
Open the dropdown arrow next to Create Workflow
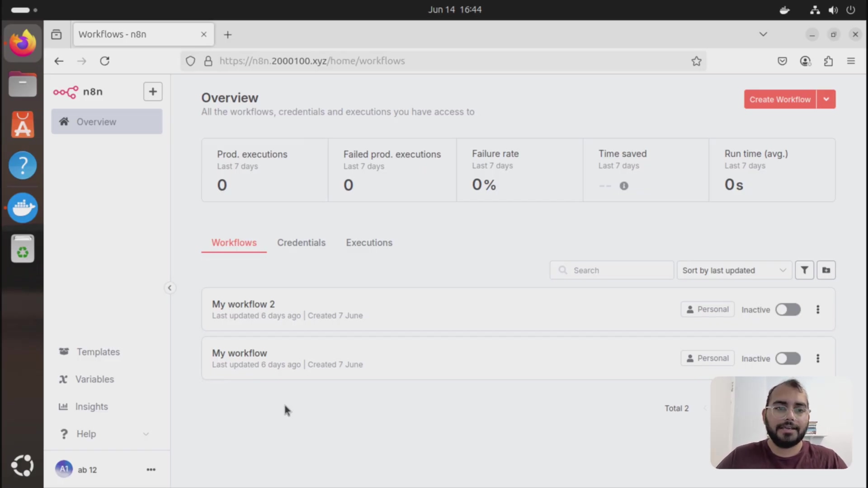pyautogui.click(x=826, y=99)
